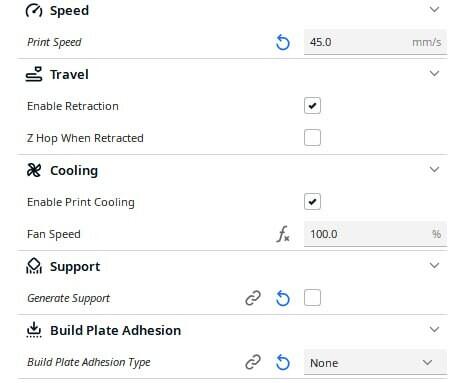Click the Travel section icon
Image resolution: width=450 pixels, height=383 pixels.
click(x=34, y=74)
